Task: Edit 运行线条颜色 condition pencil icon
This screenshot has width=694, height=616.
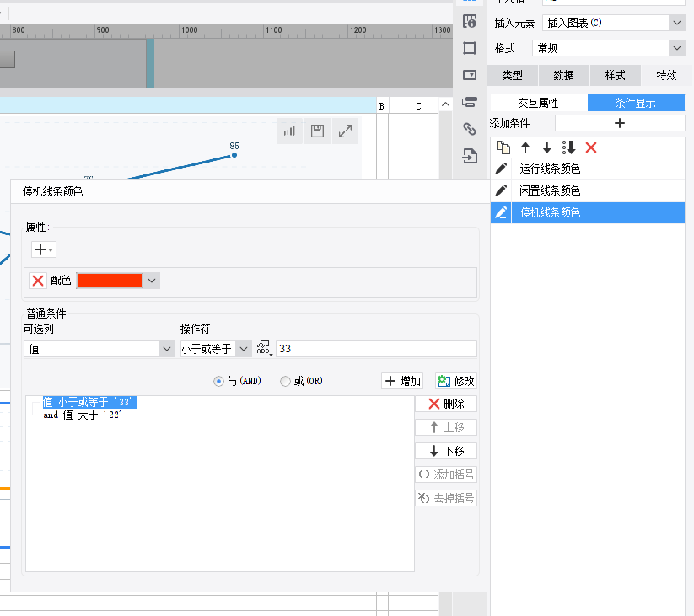Action: pyautogui.click(x=501, y=169)
